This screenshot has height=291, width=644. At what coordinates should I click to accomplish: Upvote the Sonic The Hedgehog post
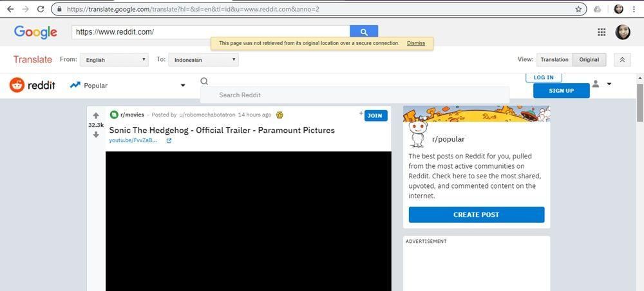[96, 116]
